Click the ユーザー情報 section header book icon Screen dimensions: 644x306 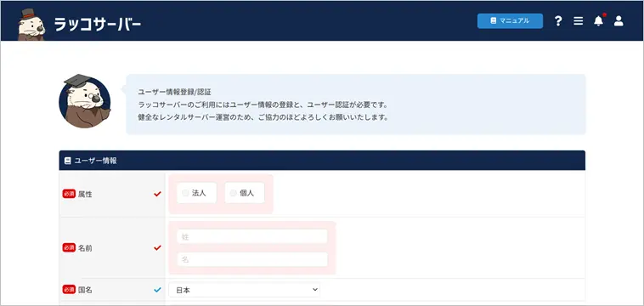click(68, 161)
